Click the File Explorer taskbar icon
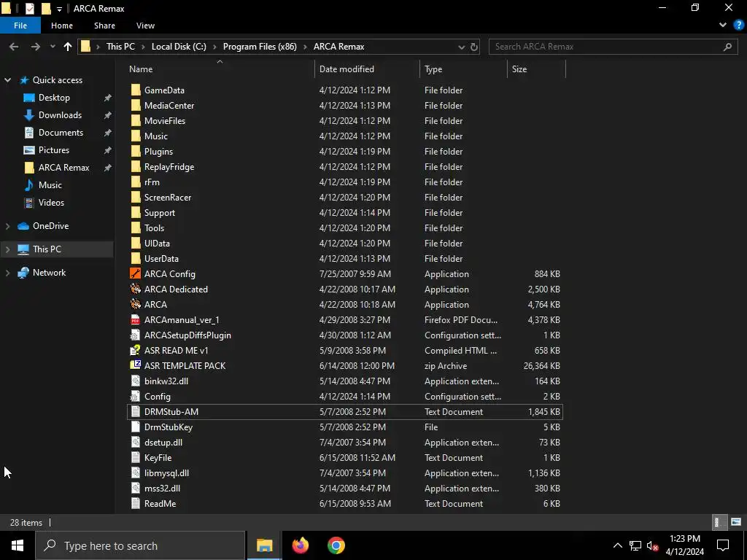Screen dimensions: 747x560 264,545
